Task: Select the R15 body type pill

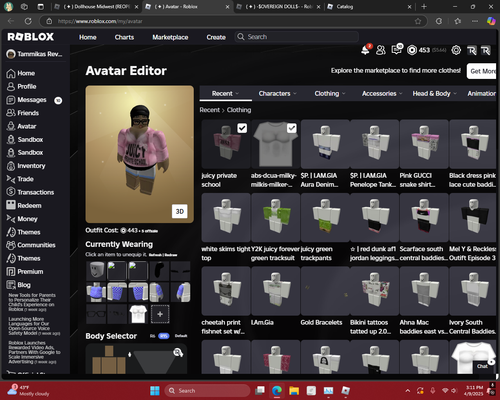Action: (x=164, y=336)
